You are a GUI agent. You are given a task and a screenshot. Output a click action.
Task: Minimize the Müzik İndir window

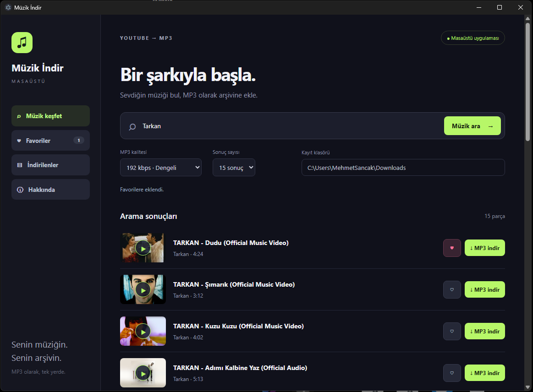pyautogui.click(x=479, y=7)
